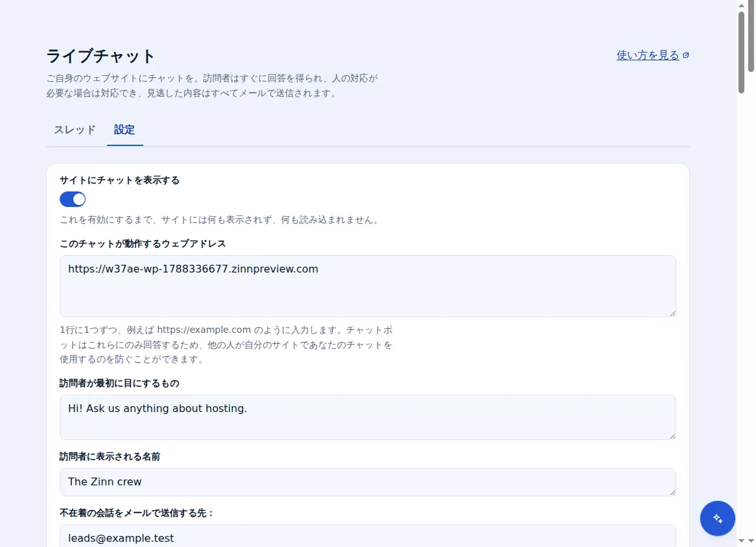
Task: Click the label 訪問者が最初に目にするもの
Action: [x=119, y=383]
